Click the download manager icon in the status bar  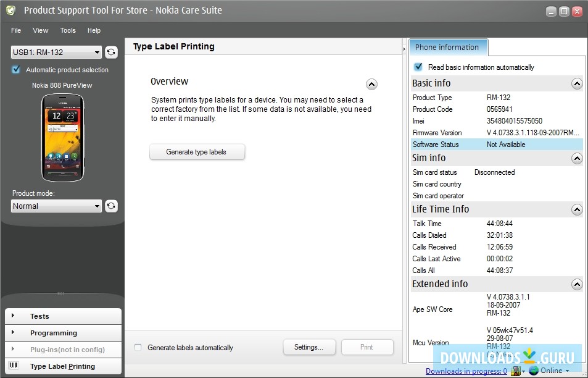tap(516, 371)
